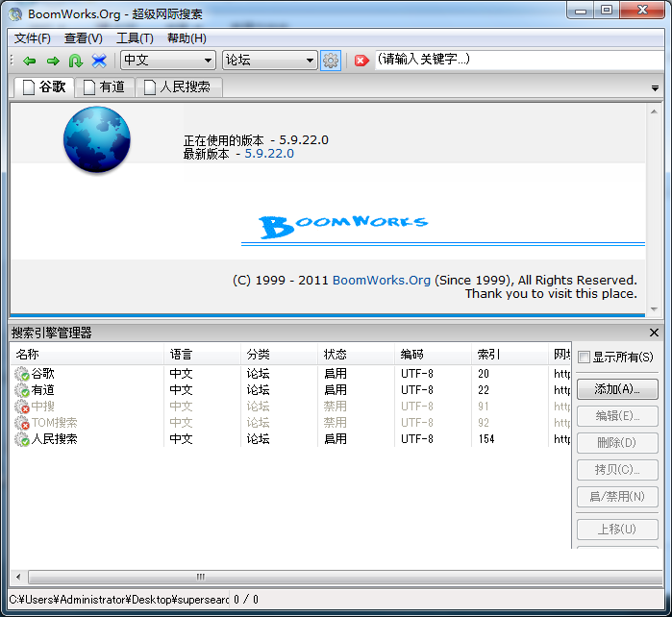Screen dimensions: 672x617
Task: Click the 禁用 status in the TOM搜索 row
Action: point(336,423)
